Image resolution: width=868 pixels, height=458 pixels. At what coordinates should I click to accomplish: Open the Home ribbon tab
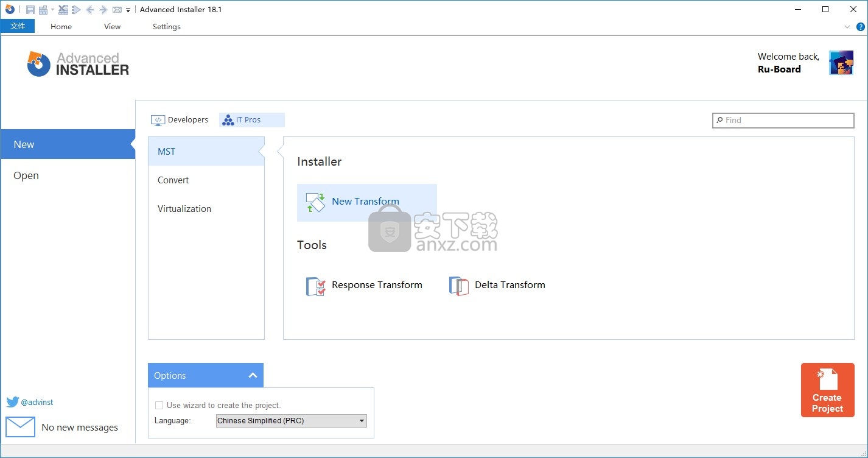(x=61, y=26)
